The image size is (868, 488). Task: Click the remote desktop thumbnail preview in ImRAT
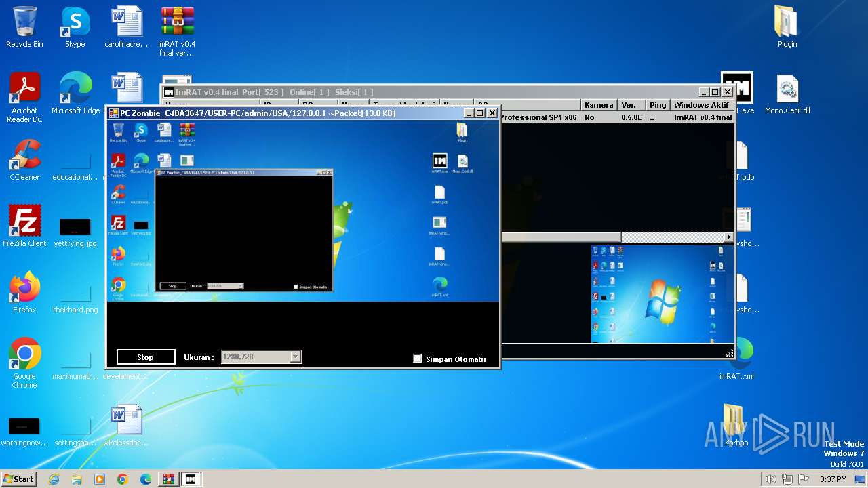[663, 293]
